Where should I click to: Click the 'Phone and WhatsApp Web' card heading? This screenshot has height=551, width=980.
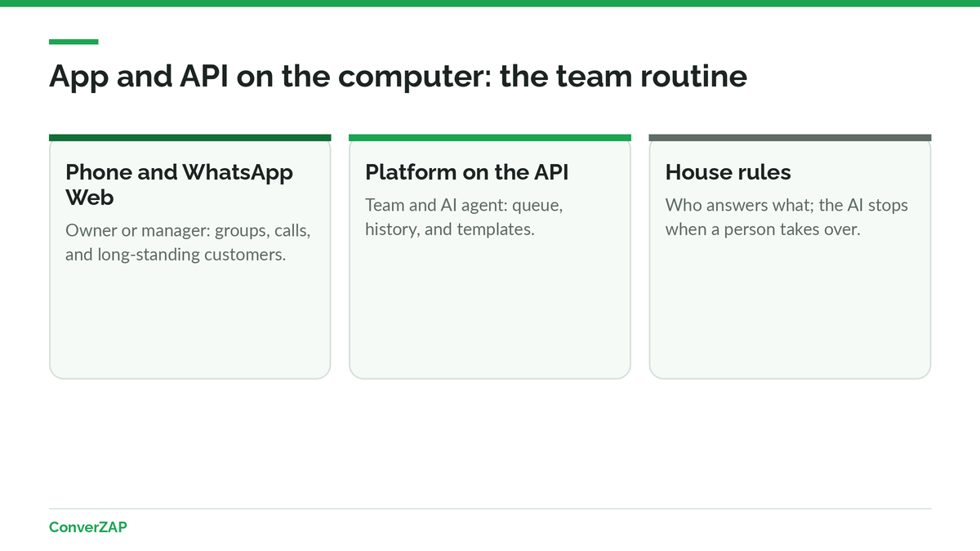click(x=179, y=184)
